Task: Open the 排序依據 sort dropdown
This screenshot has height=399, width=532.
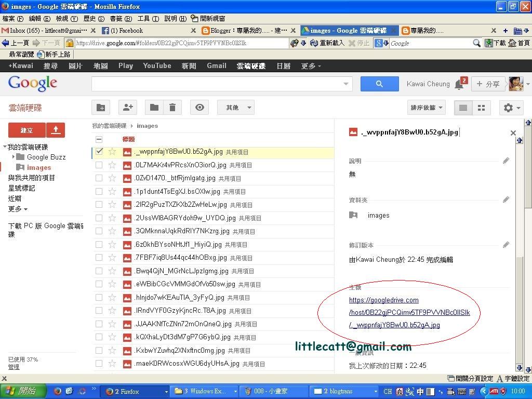Action: click(427, 108)
